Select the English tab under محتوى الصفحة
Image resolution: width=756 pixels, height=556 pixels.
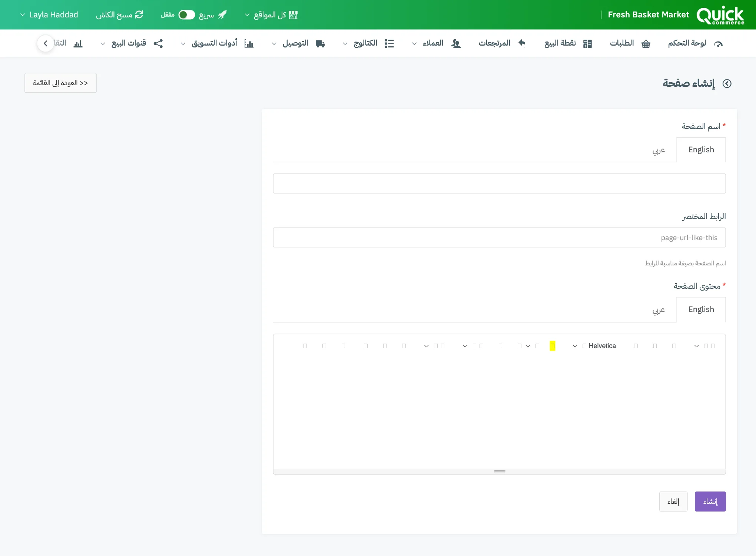tap(701, 310)
